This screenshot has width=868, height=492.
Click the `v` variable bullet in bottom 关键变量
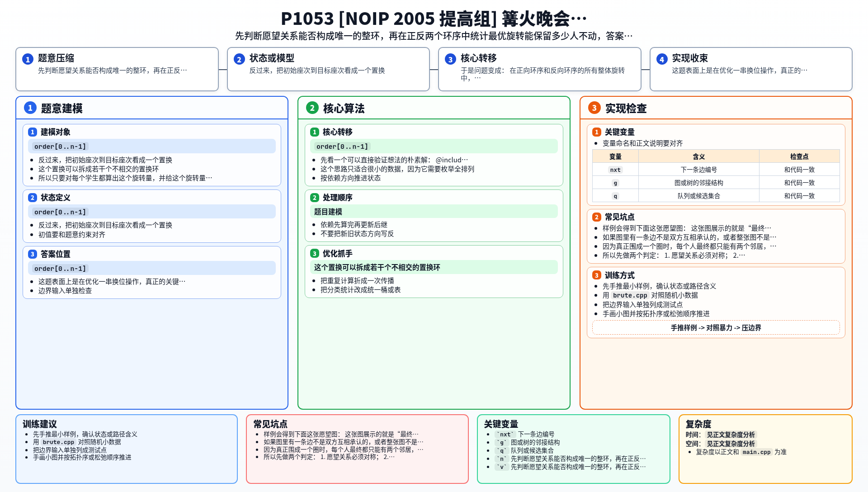pos(570,467)
